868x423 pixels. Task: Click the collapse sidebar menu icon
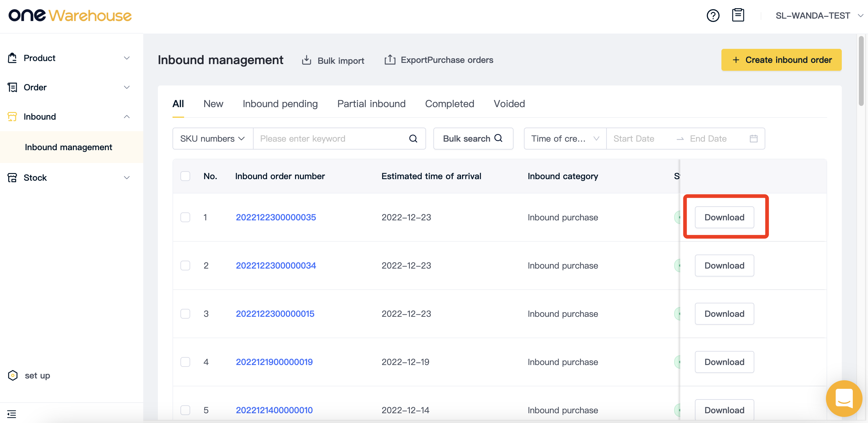click(12, 414)
